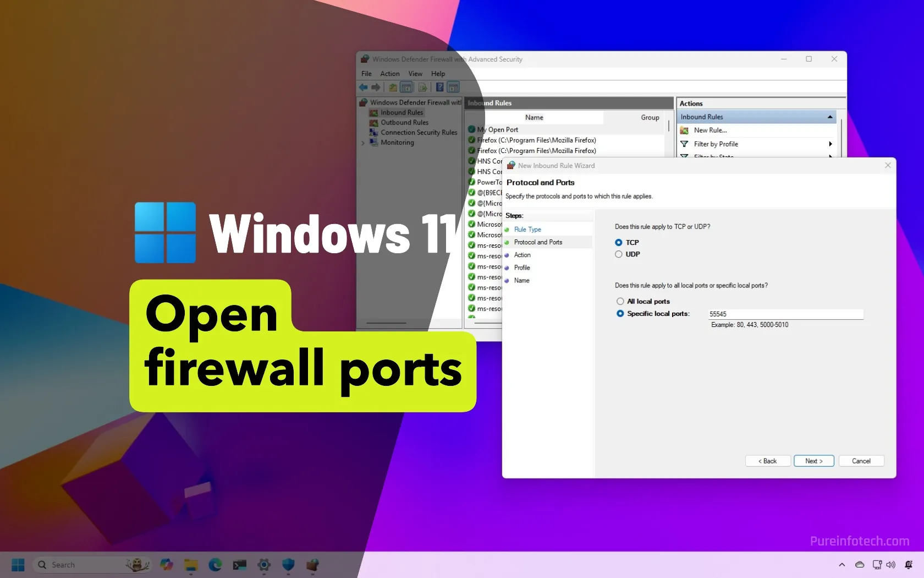Open the Windows Start menu
924x578 pixels.
18,565
